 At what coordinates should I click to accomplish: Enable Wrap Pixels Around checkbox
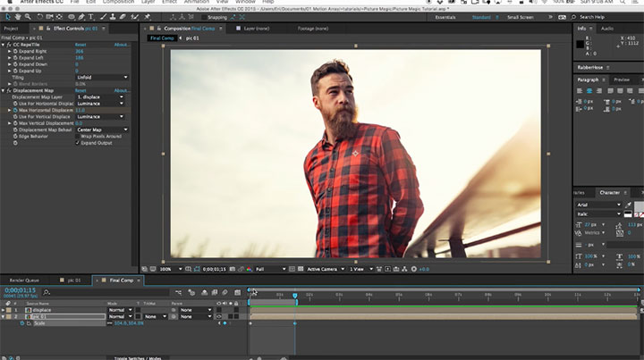(77, 136)
